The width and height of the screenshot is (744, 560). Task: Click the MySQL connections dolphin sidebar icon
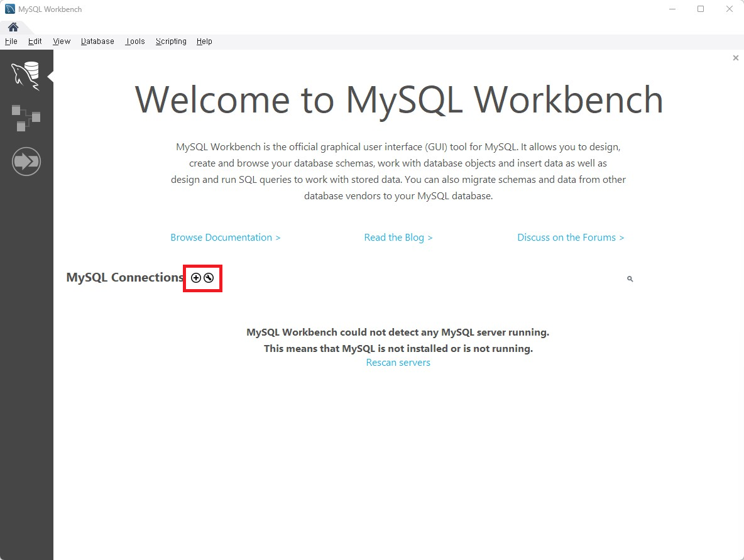coord(26,75)
